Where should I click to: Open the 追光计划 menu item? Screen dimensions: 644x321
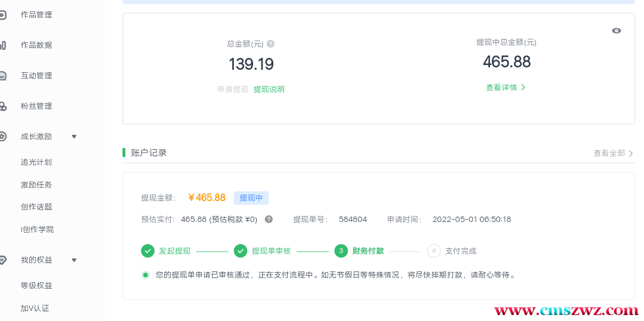point(36,162)
